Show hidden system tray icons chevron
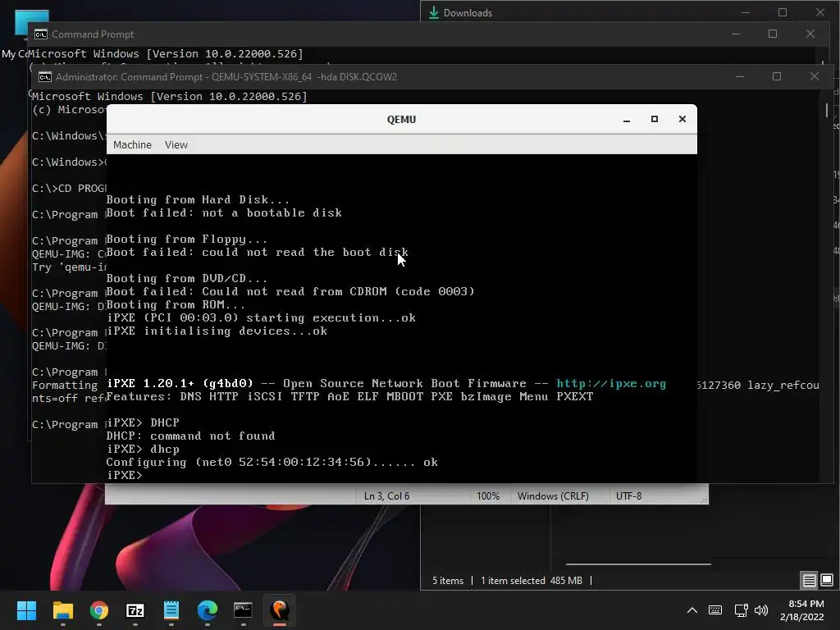 692,610
